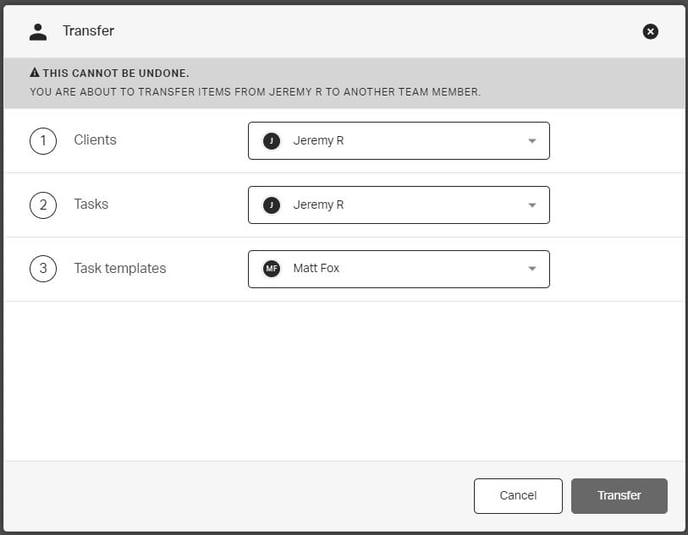The width and height of the screenshot is (688, 535).
Task: Click the Transfer dialog title text
Action: coord(88,31)
